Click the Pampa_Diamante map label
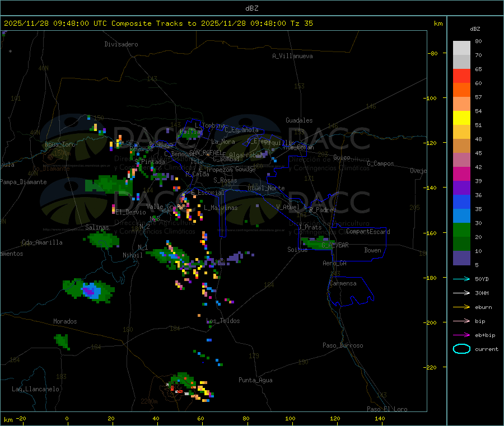The width and height of the screenshot is (504, 426). [24, 182]
